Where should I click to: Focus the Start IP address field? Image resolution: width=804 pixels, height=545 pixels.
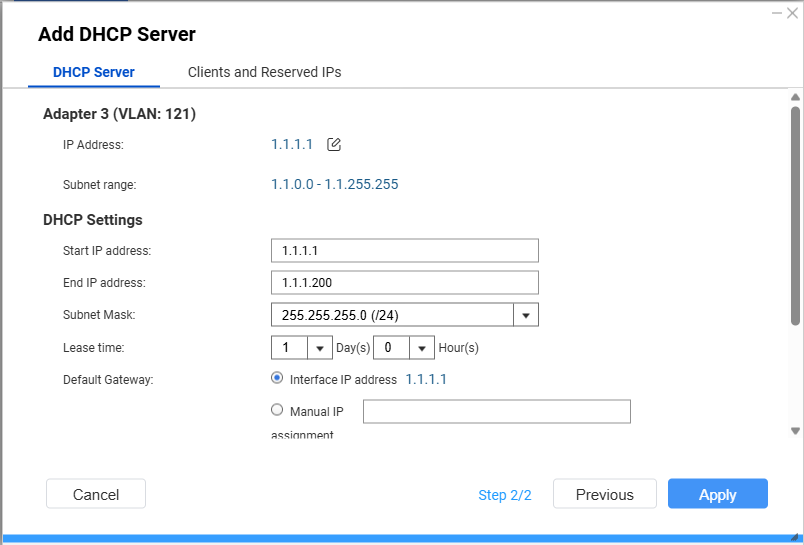404,250
